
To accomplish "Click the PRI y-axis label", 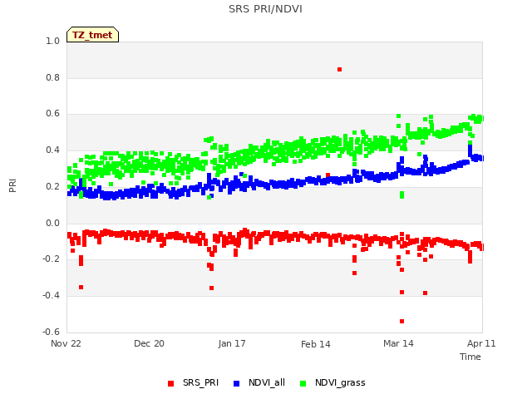I will tap(12, 186).
